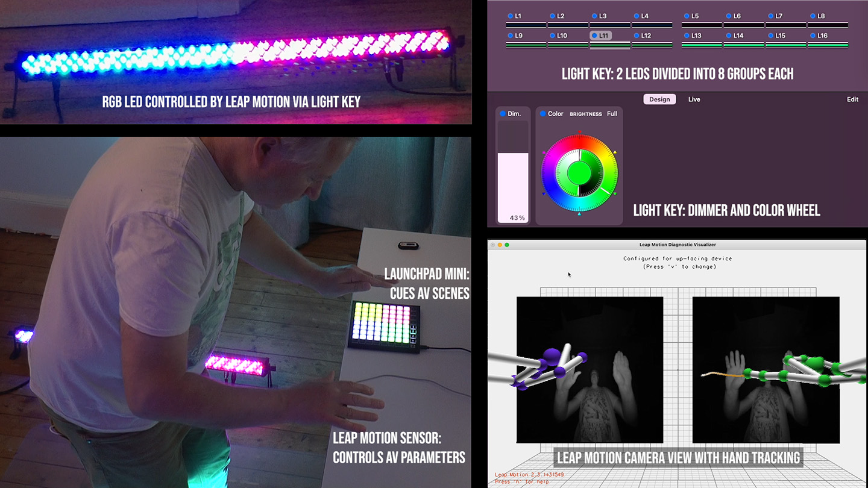Click the red triangle marker above color wheel
The image size is (868, 488).
579,131
